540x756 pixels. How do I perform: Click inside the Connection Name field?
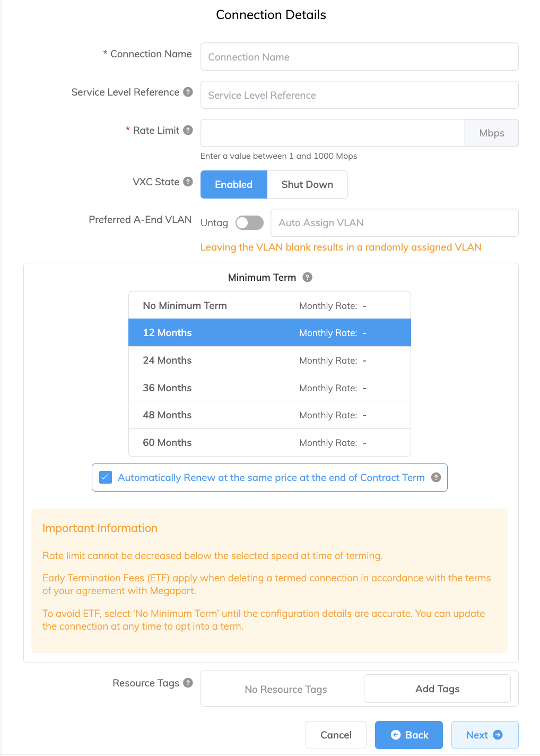pos(359,56)
